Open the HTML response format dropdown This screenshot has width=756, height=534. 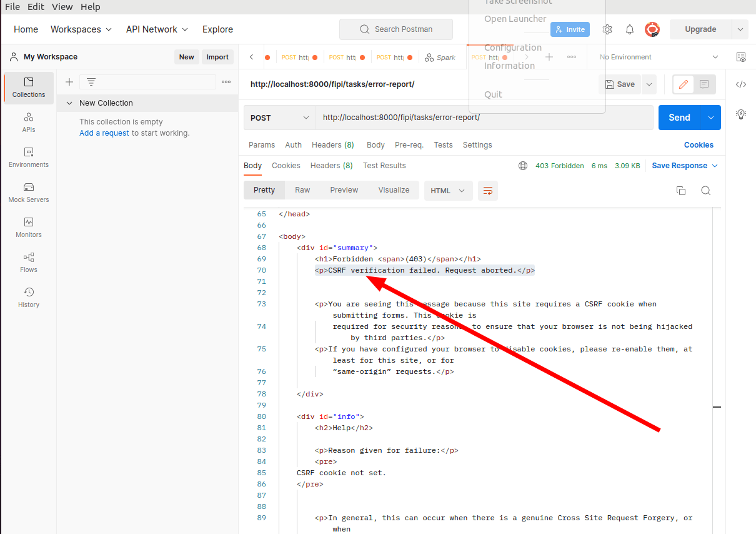(x=448, y=191)
